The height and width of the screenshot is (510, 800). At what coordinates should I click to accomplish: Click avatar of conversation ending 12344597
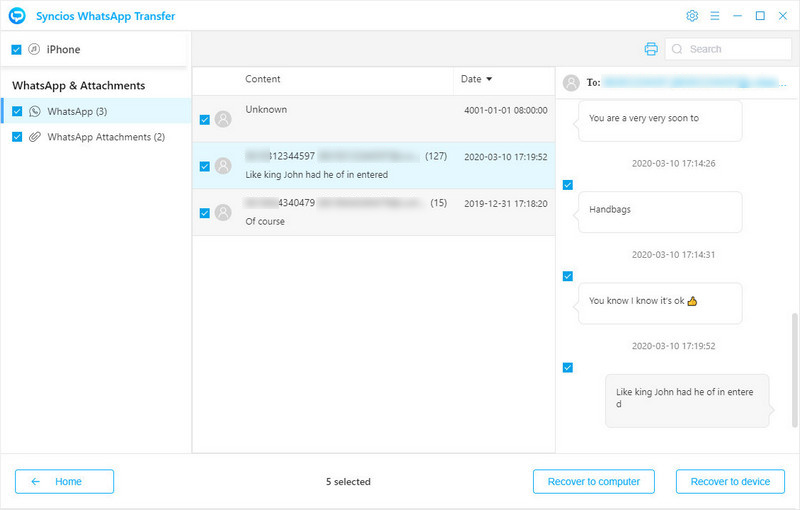(223, 166)
